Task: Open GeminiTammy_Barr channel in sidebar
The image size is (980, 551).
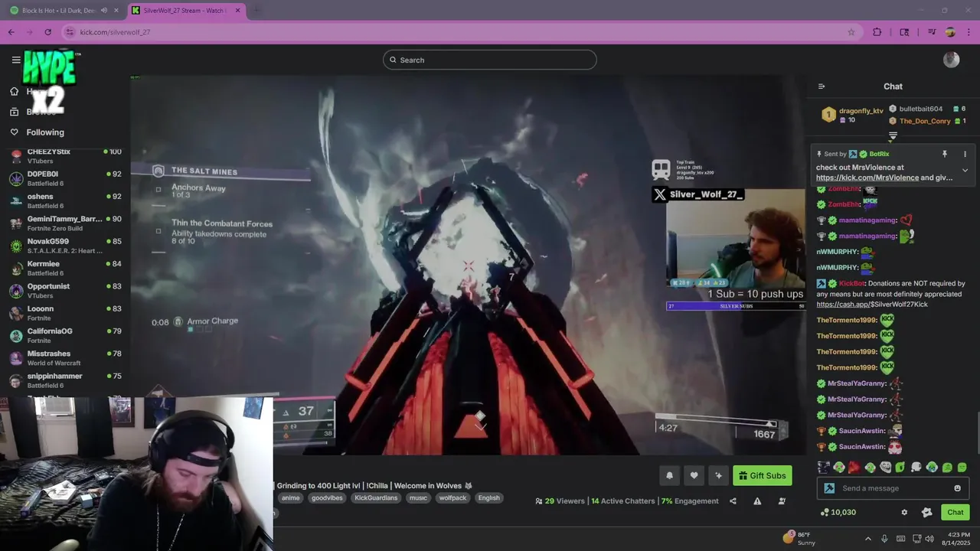Action: (x=65, y=223)
